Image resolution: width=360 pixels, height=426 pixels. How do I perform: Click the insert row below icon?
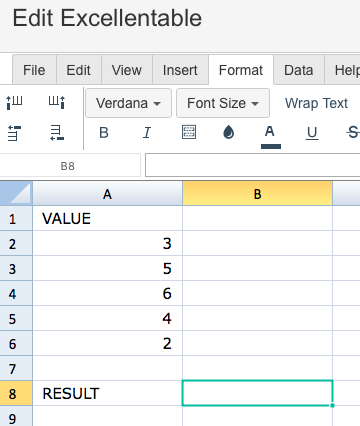[x=57, y=133]
